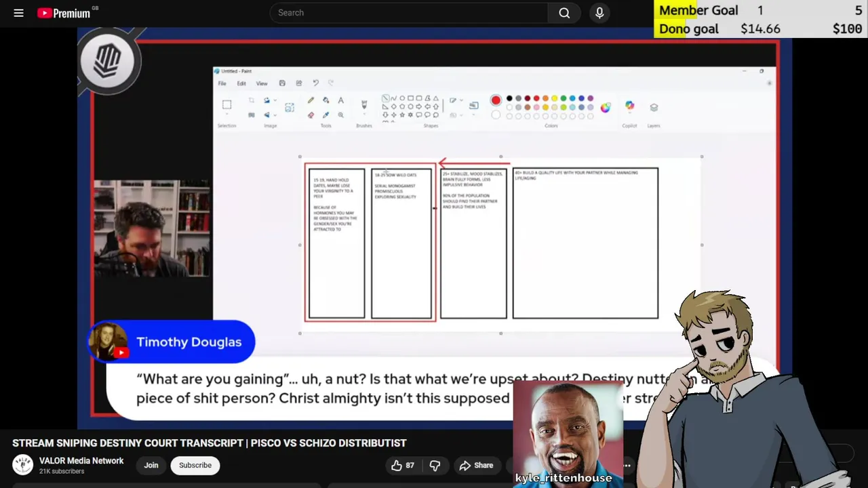Click Paint's share icon
Image resolution: width=868 pixels, height=488 pixels.
pyautogui.click(x=299, y=83)
